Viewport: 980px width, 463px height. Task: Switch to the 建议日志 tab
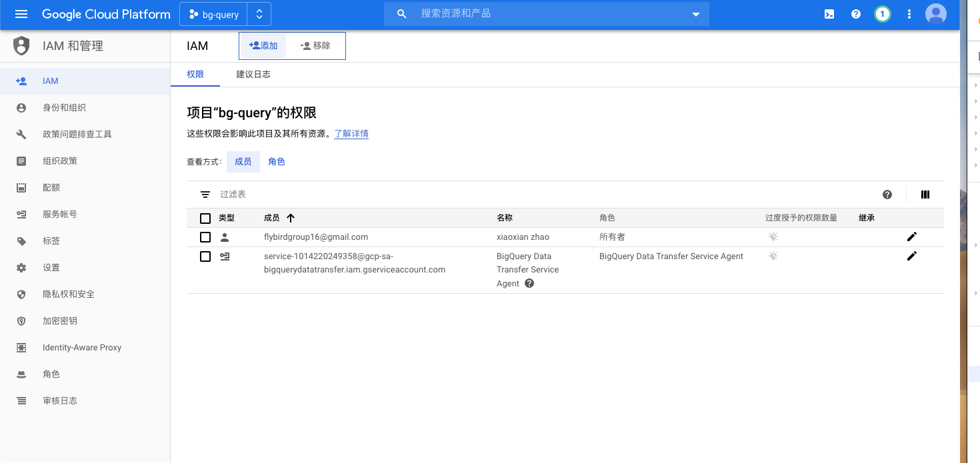[x=253, y=74]
